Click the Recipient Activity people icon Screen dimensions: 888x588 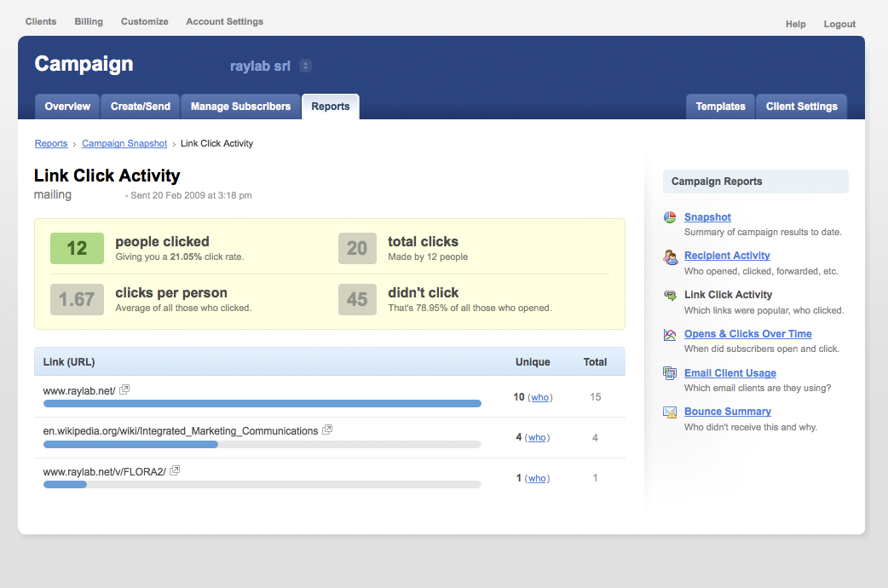click(670, 257)
